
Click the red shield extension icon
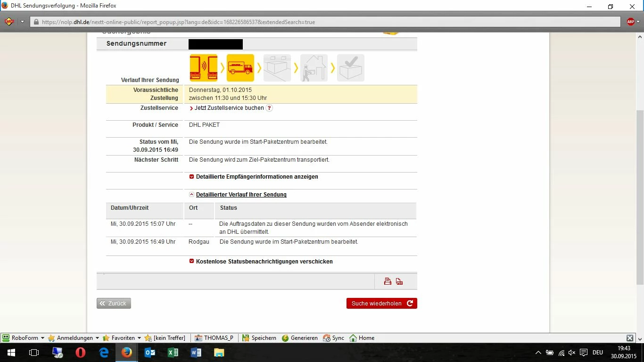pos(9,22)
